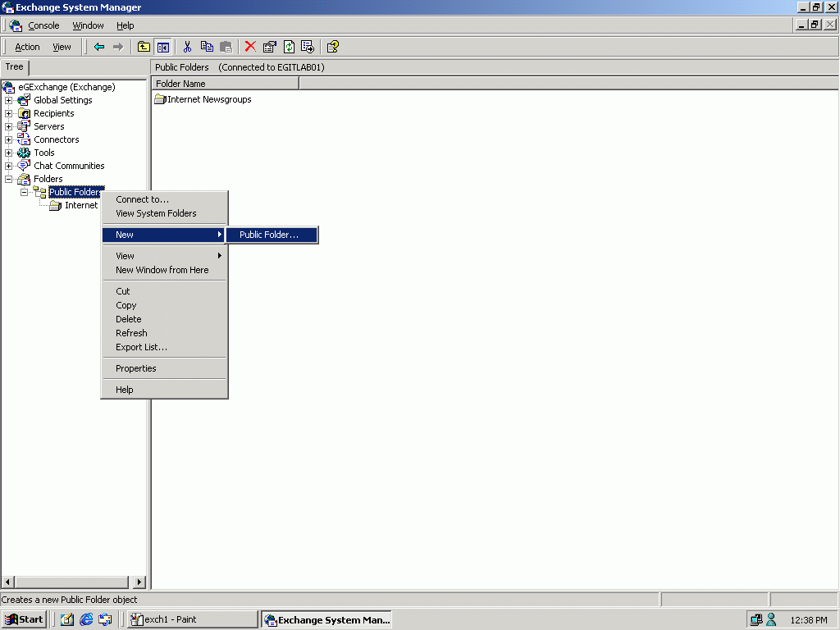This screenshot has width=840, height=630.
Task: Click the 12:38 PM taskbar clock
Action: tap(808, 620)
